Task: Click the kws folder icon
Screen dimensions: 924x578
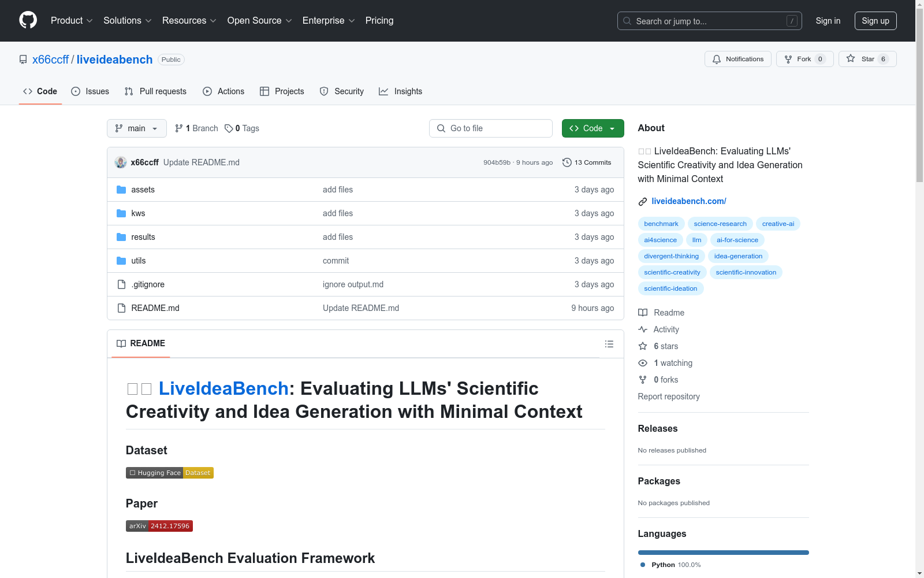Action: 121,213
